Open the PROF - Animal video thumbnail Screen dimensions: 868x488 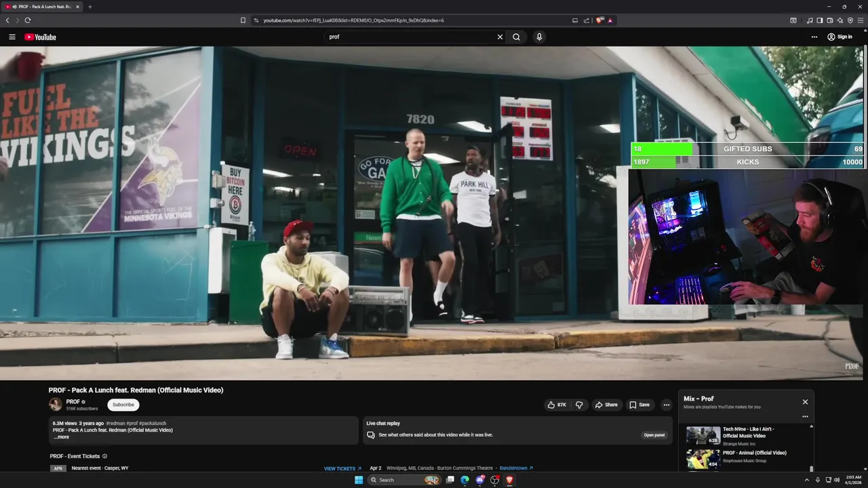click(x=703, y=459)
